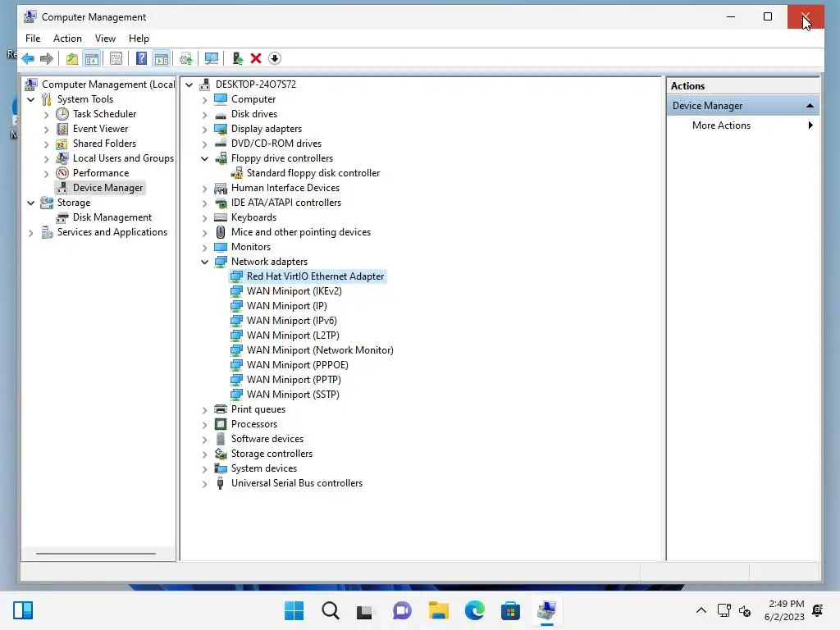Viewport: 840px width, 630px height.
Task: Click the red X Uninstall device icon
Action: pyautogui.click(x=256, y=58)
